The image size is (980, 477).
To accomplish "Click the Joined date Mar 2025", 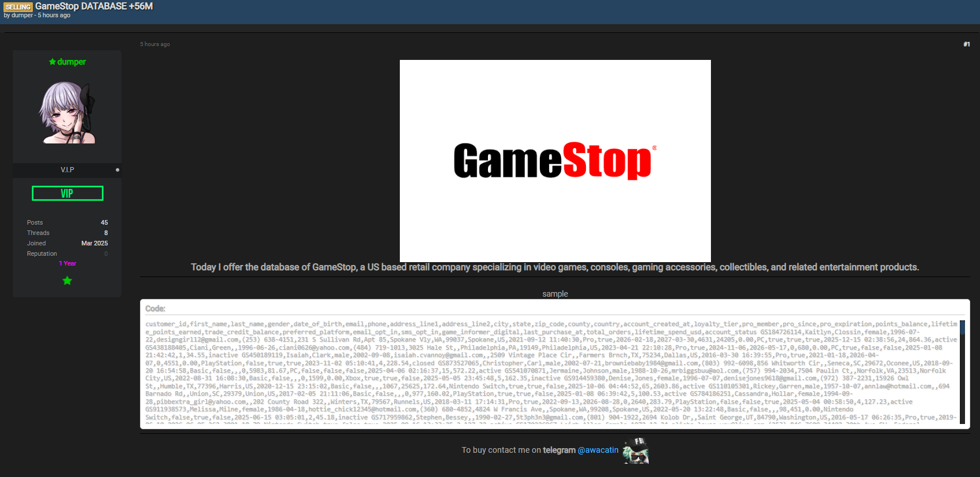I will point(94,243).
